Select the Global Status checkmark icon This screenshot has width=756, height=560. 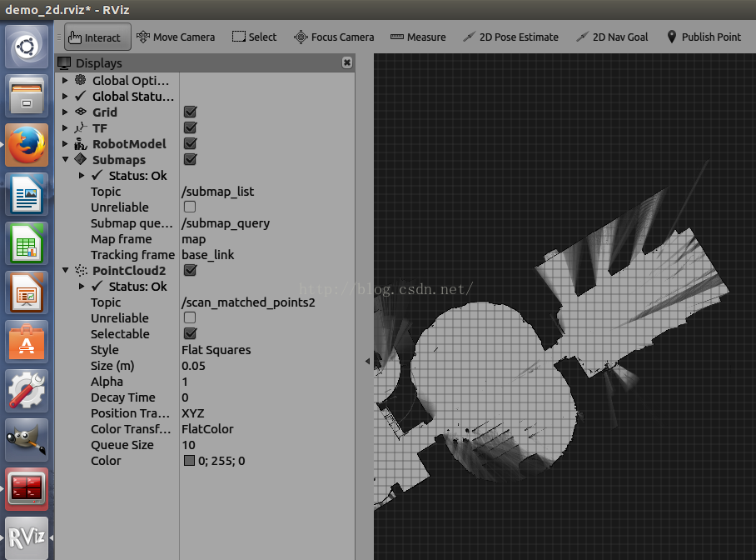point(81,96)
